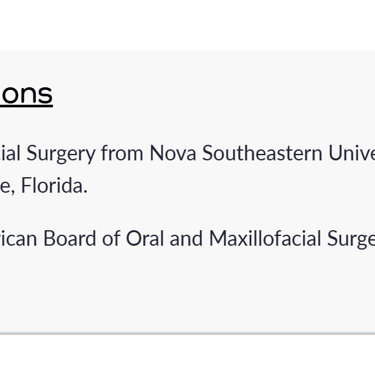This screenshot has width=375, height=366.
Task: Click the word "Oral"
Action: pos(145,239)
